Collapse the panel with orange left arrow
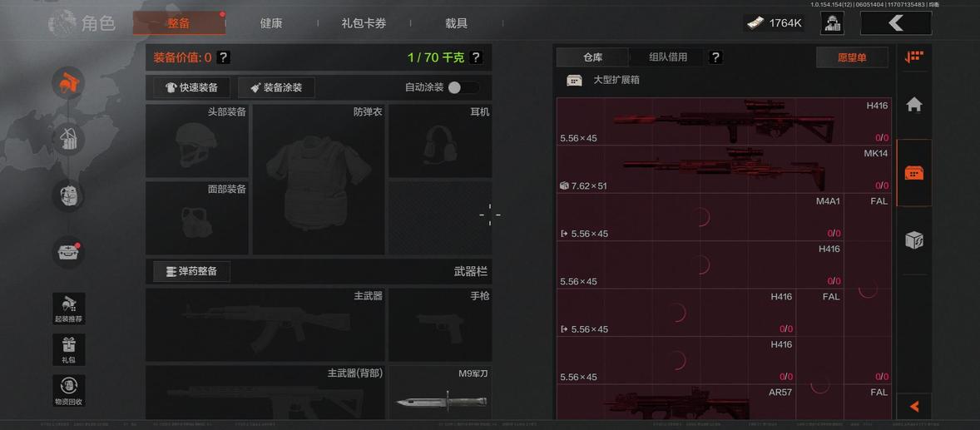 point(913,407)
